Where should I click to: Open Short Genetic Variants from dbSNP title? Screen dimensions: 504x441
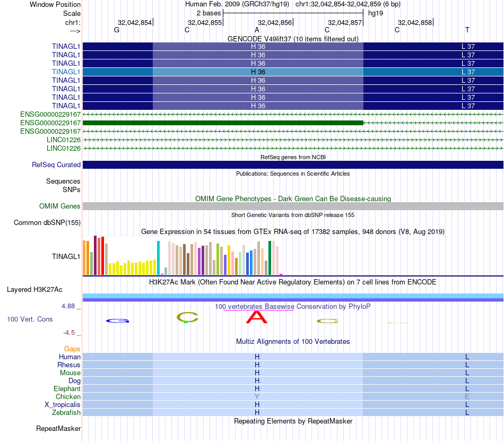293,215
